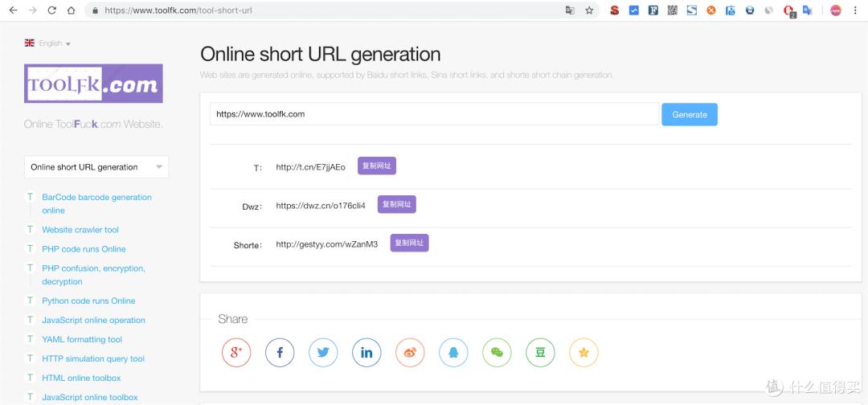Open the English language dropdown
Image resolution: width=868 pixels, height=405 pixels.
tap(48, 43)
